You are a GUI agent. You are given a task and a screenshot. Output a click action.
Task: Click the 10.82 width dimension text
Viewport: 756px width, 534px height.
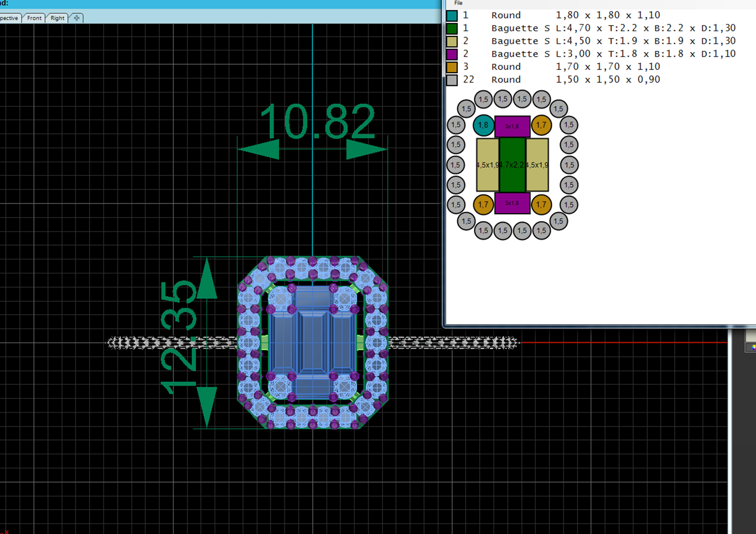tap(317, 121)
